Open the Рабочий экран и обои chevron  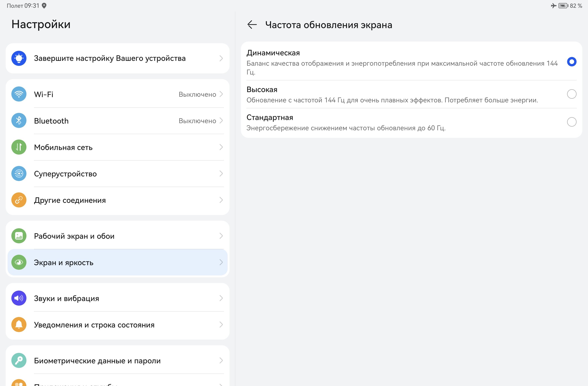221,236
